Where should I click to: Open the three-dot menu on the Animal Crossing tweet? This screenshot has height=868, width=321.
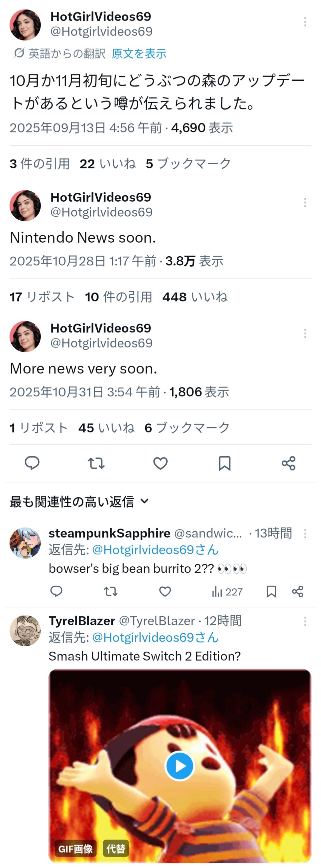click(305, 22)
